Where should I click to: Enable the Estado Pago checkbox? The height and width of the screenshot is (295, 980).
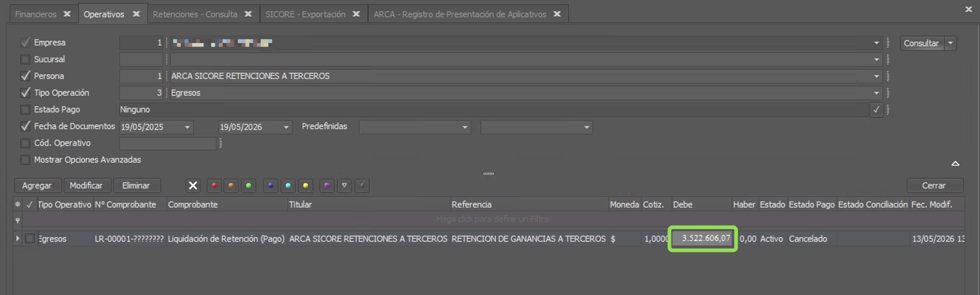25,110
